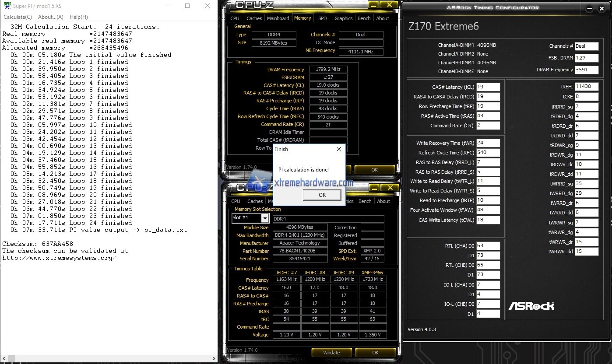This screenshot has width=612, height=364.
Task: Switch to the CPU tab in upper CPU-Z
Action: tap(235, 18)
